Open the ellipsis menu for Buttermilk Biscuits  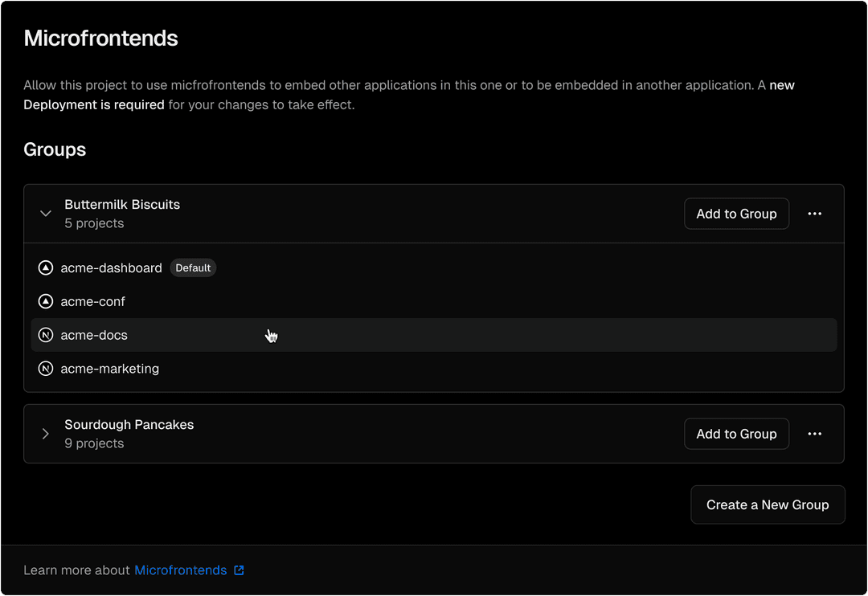click(x=815, y=214)
